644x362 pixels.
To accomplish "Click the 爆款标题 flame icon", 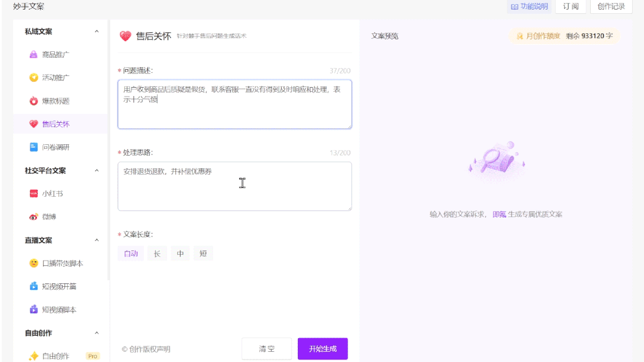I will 35,101.
